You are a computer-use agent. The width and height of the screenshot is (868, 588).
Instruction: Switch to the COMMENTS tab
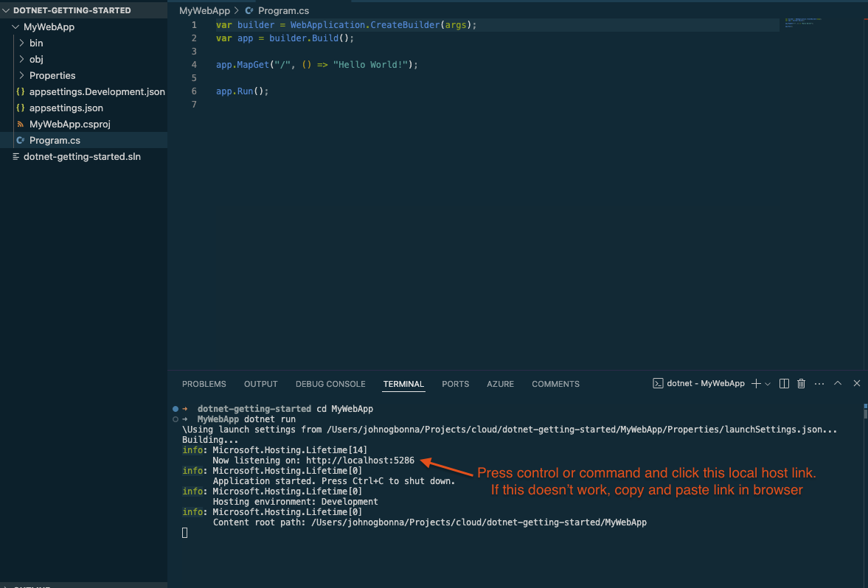[x=556, y=384]
